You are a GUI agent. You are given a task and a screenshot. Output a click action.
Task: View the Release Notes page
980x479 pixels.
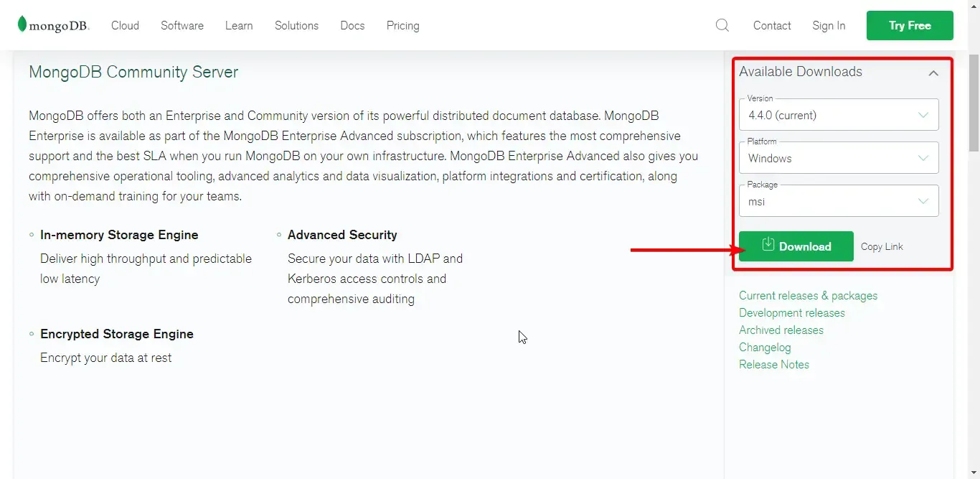point(774,364)
